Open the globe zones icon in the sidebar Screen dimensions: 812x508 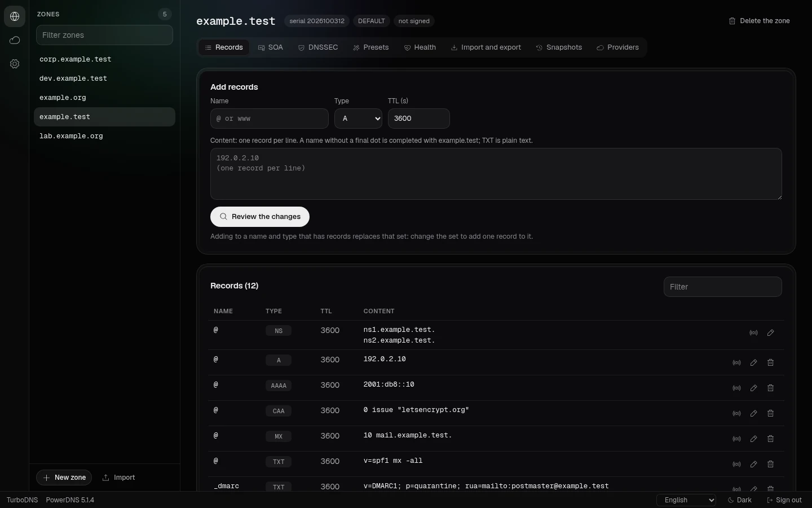[x=15, y=16]
